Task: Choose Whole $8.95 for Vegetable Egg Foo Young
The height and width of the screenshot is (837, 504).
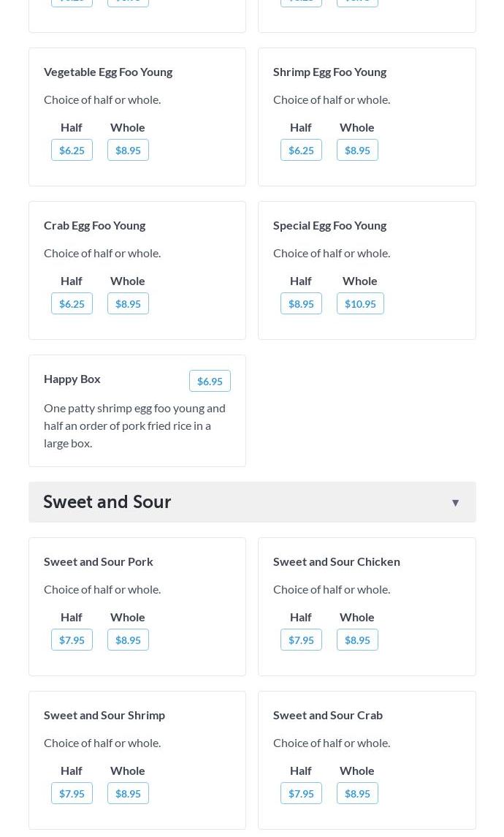Action: point(128,150)
